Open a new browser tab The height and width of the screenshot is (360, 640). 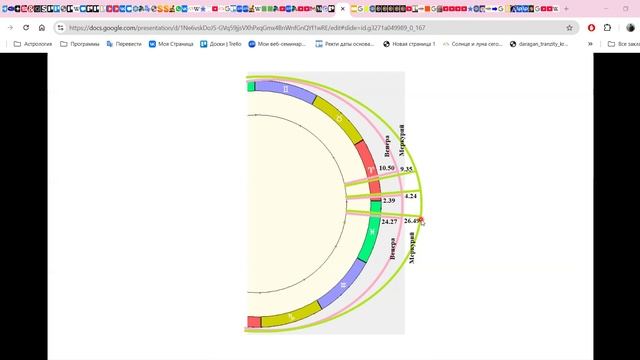point(566,9)
